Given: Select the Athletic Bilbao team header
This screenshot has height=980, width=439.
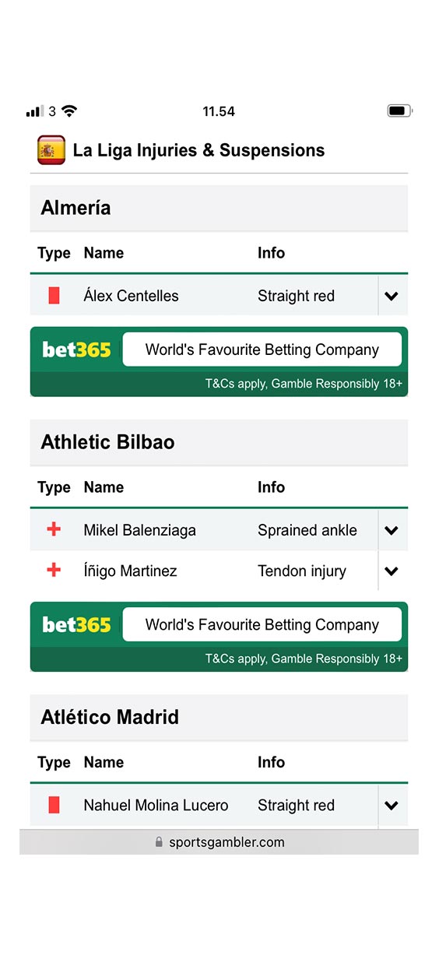Looking at the screenshot, I should [219, 442].
